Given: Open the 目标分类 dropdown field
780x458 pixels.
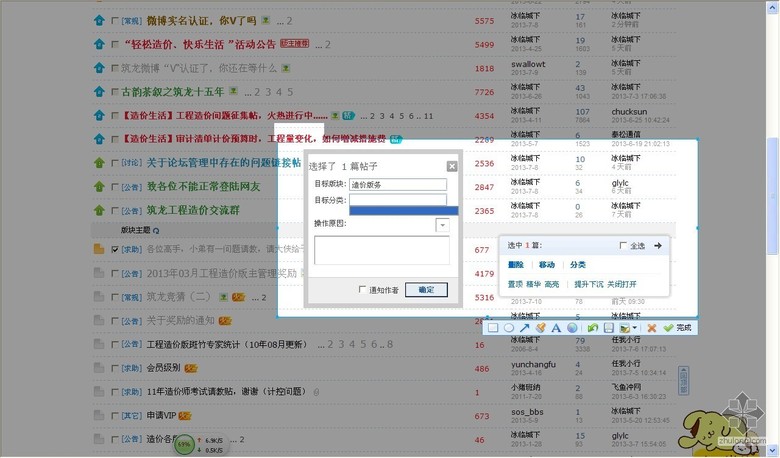Looking at the screenshot, I should tap(397, 199).
